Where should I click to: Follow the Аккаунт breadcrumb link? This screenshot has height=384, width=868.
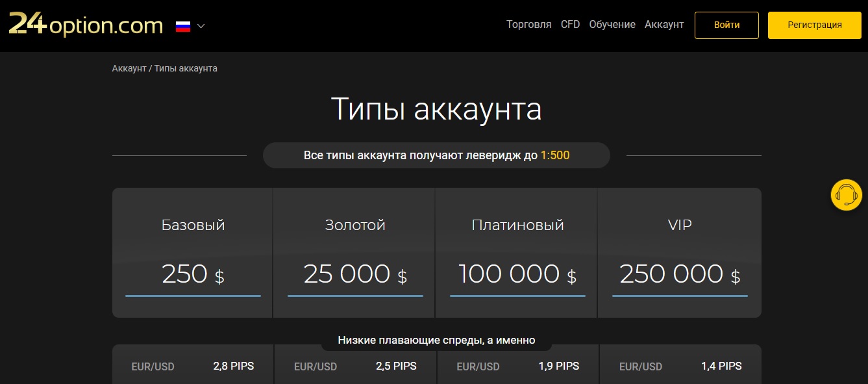pyautogui.click(x=129, y=68)
